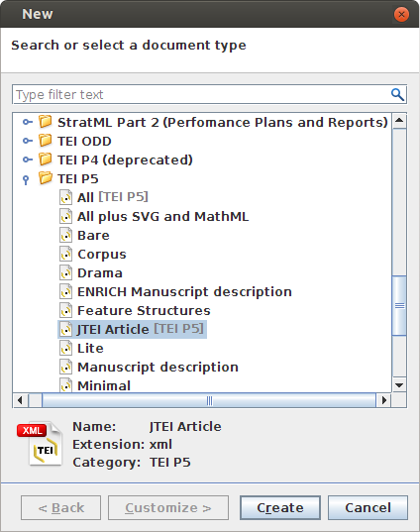Click the TEI ODD folder icon

pos(46,141)
